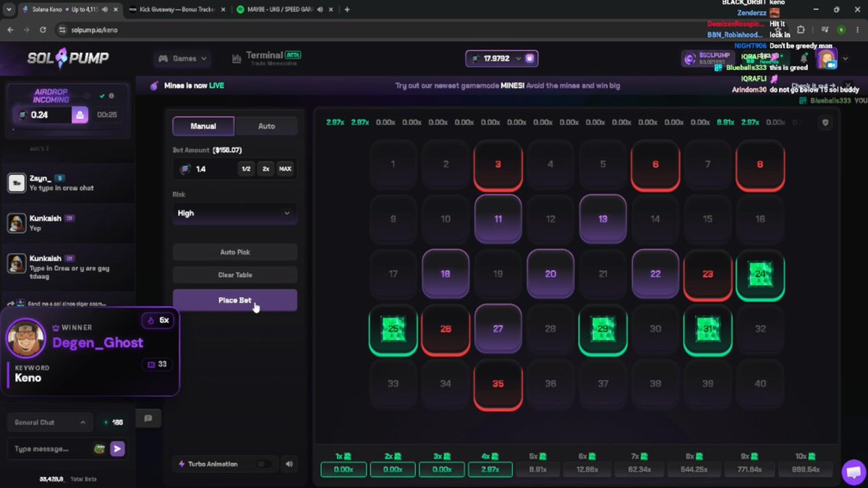Screen dimensions: 868x488
Task: Switch to the Auto betting tab
Action: point(266,126)
